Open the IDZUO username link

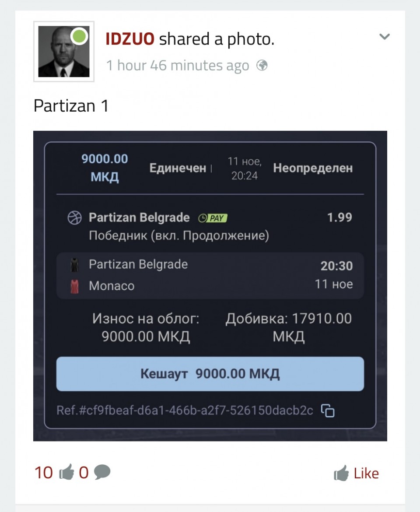point(130,39)
